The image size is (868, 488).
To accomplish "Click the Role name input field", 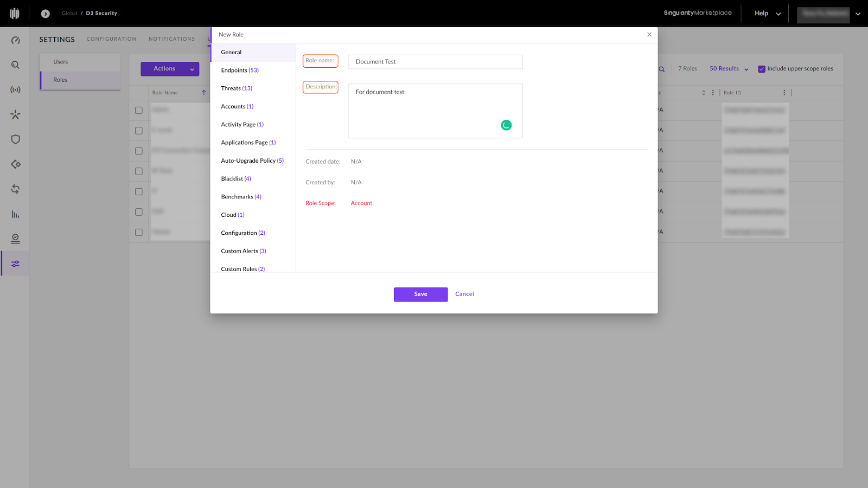I will [x=435, y=62].
